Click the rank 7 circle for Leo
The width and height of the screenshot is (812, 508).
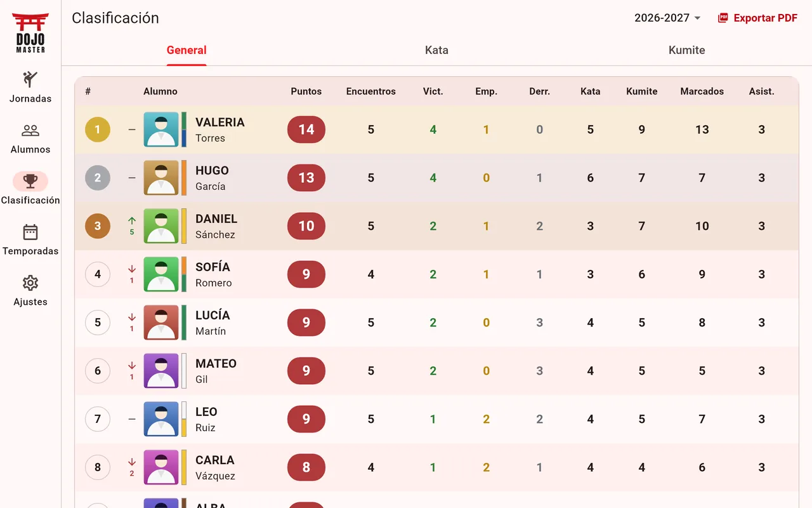[x=98, y=419]
